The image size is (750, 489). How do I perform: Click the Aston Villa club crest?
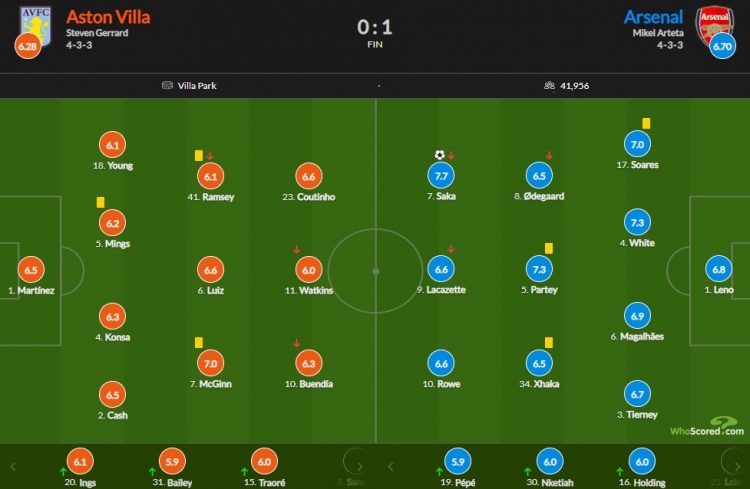(x=36, y=25)
